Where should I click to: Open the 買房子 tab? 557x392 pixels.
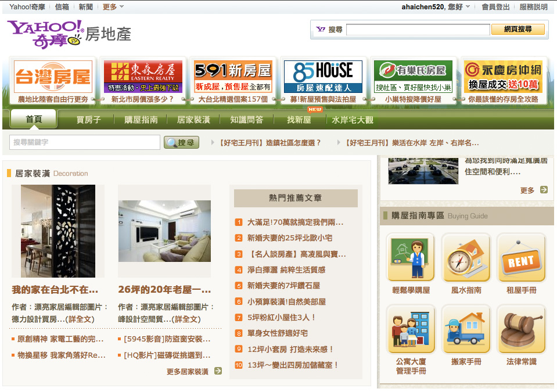[89, 120]
